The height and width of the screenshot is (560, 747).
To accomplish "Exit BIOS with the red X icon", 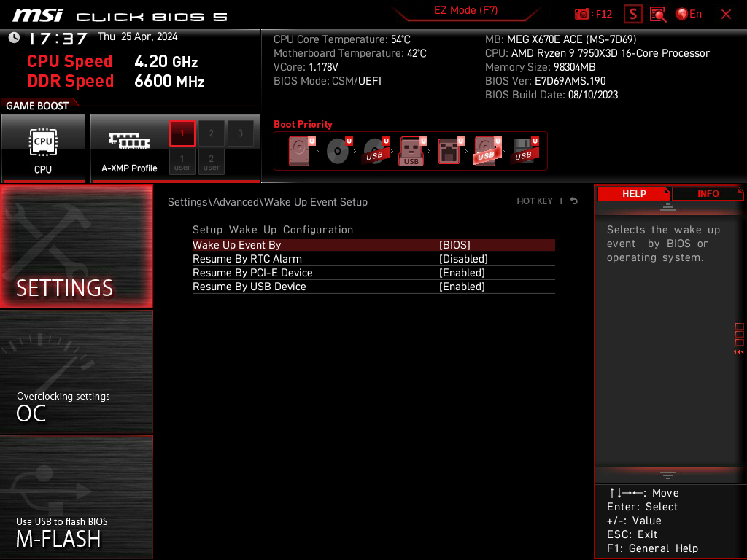I will point(726,15).
